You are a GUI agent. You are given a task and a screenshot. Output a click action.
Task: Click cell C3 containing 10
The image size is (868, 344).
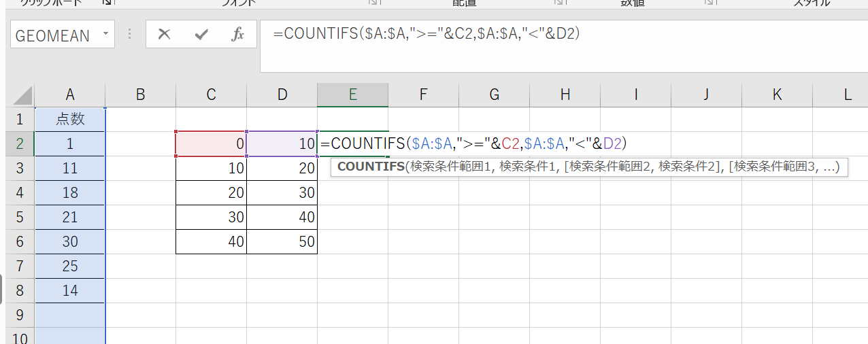click(x=211, y=169)
